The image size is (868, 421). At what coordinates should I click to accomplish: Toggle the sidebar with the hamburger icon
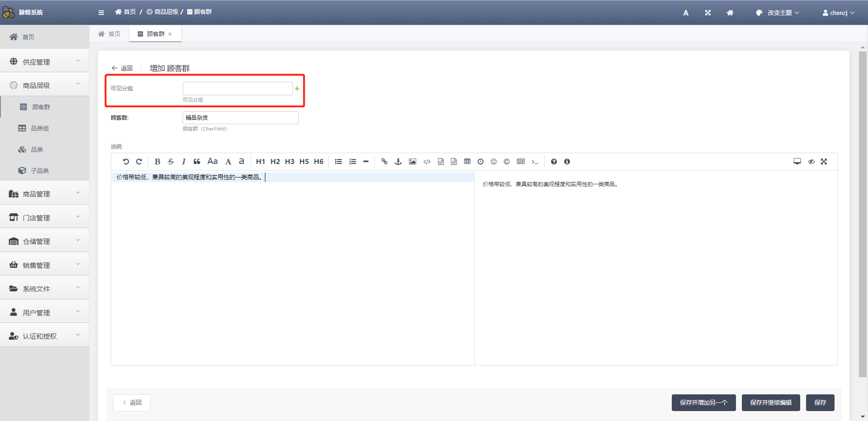[101, 13]
